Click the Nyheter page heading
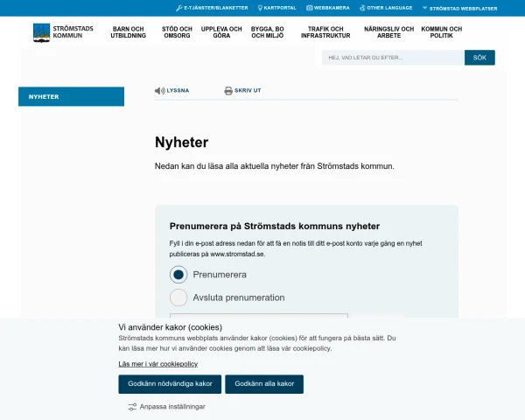Image resolution: width=525 pixels, height=420 pixels. (x=181, y=143)
